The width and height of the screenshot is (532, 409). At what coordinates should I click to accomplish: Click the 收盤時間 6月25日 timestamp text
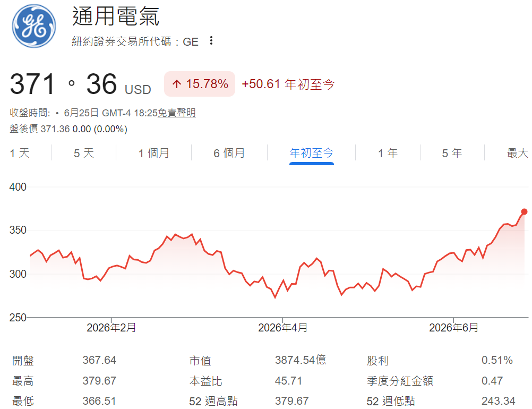[83, 113]
